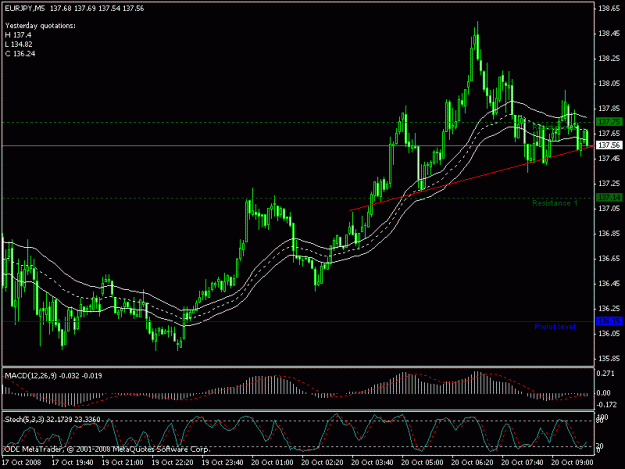Select the 'L 134.82' quotation line
Image resolution: width=625 pixels, height=469 pixels.
point(19,44)
